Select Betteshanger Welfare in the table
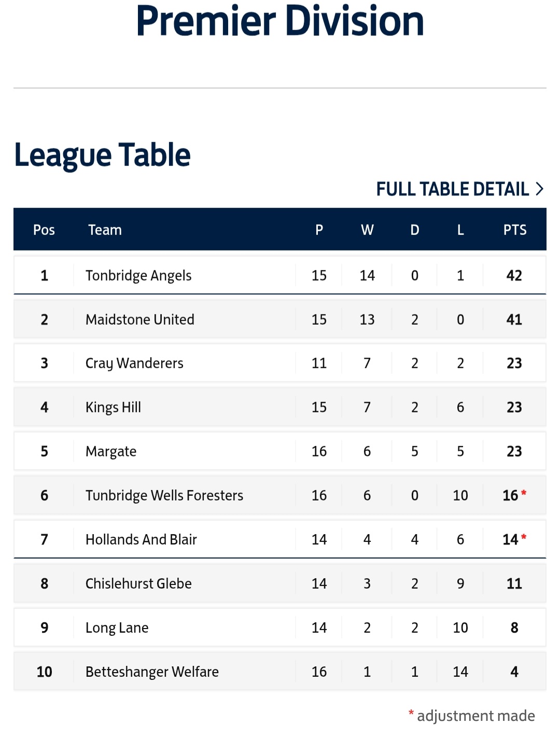560x739 pixels. coord(152,672)
